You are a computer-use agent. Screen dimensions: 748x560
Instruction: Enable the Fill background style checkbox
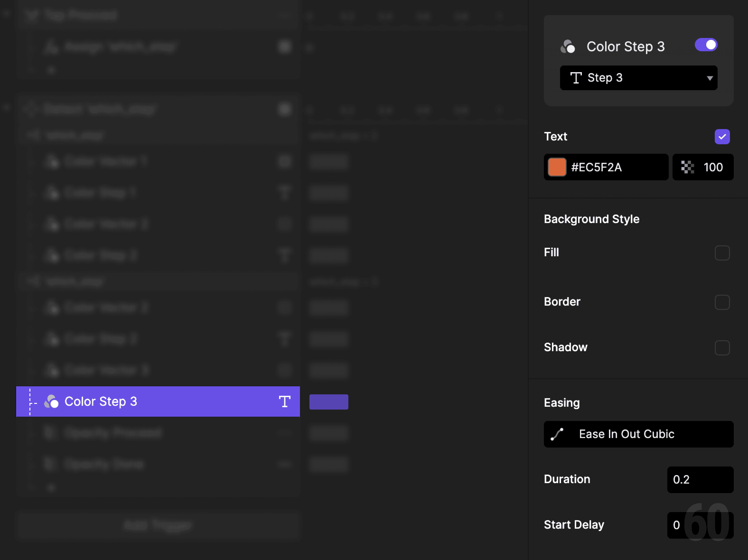pyautogui.click(x=722, y=253)
